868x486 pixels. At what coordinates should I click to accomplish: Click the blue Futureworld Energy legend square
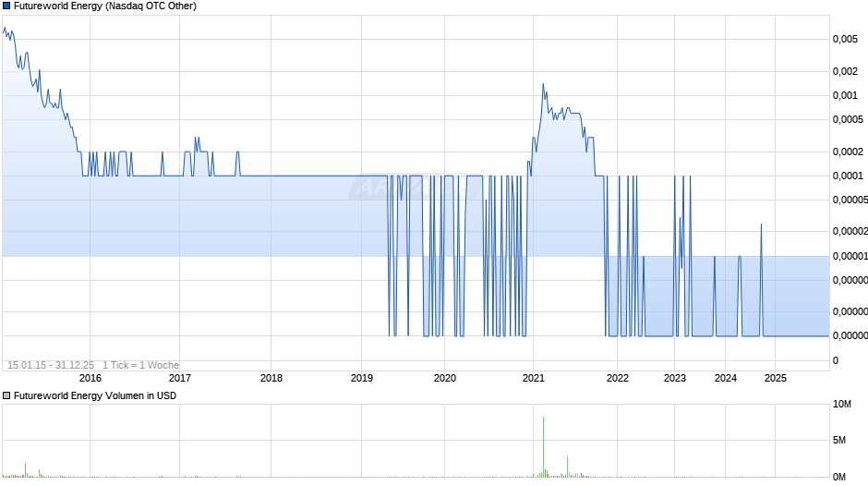6,6
